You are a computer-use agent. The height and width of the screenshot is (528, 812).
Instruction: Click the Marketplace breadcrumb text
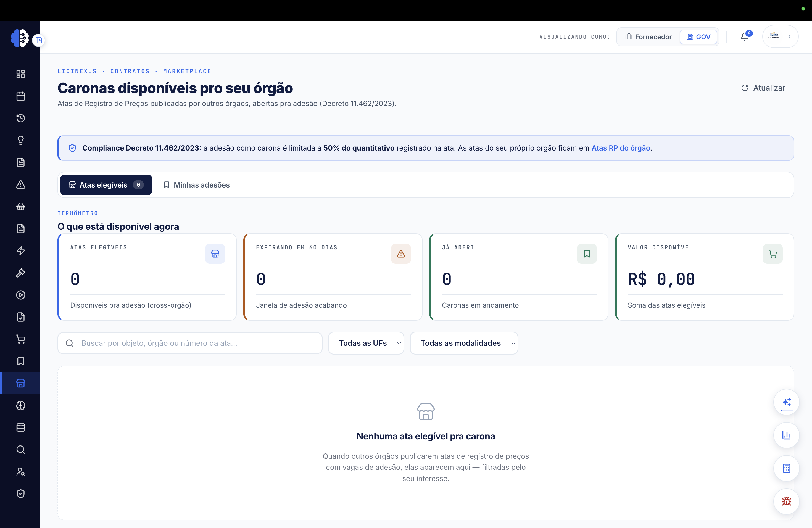click(x=187, y=71)
